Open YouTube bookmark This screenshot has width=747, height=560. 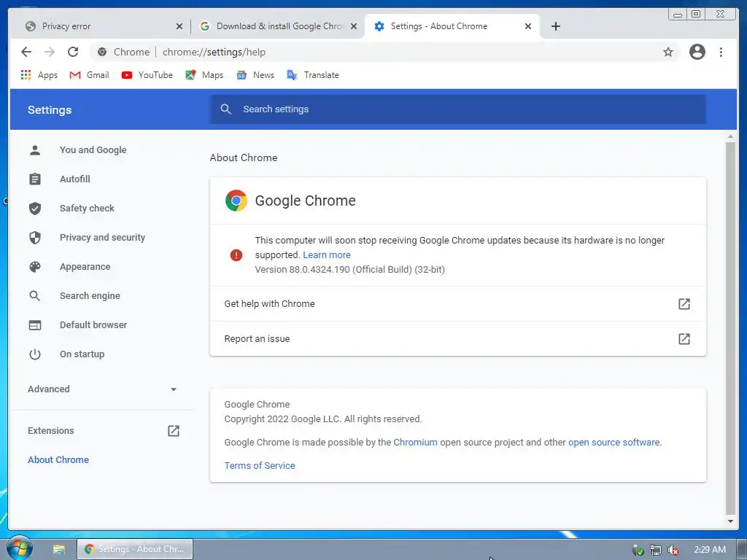click(x=147, y=75)
